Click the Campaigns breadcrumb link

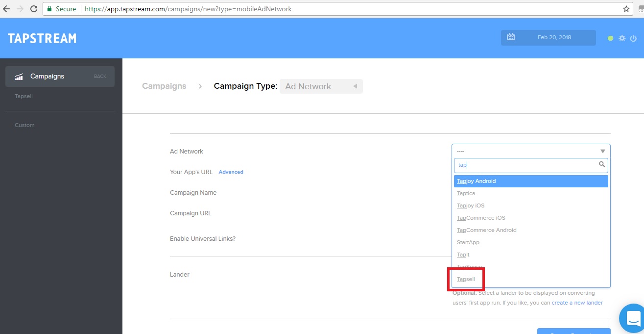coord(164,86)
